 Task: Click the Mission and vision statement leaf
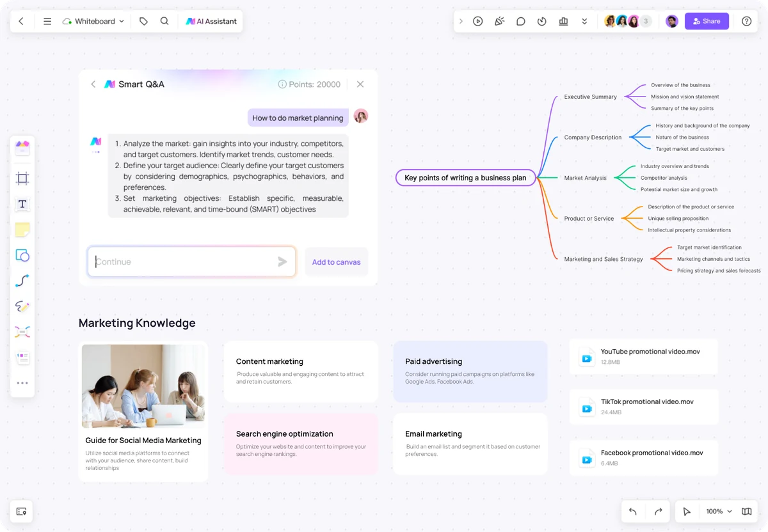click(x=685, y=97)
